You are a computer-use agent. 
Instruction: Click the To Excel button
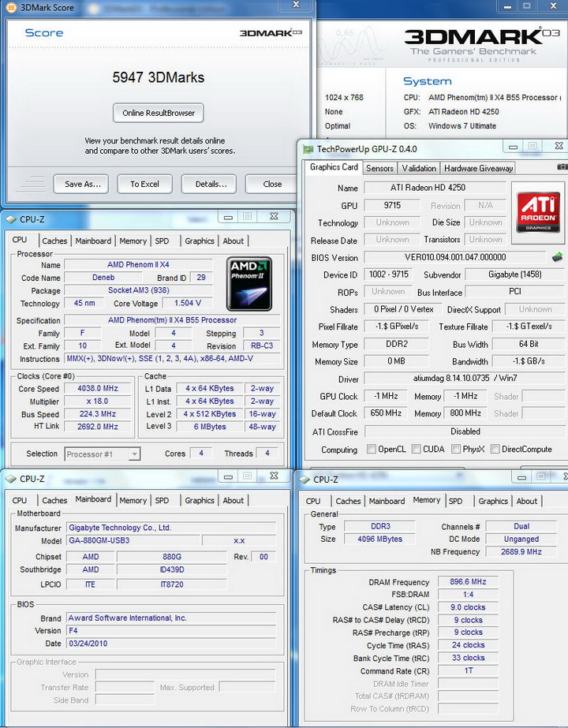coord(144,184)
